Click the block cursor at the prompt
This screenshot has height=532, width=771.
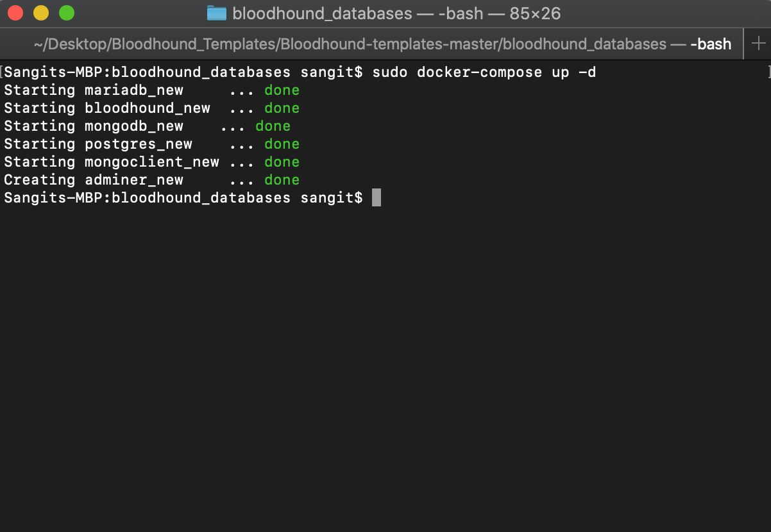coord(377,197)
